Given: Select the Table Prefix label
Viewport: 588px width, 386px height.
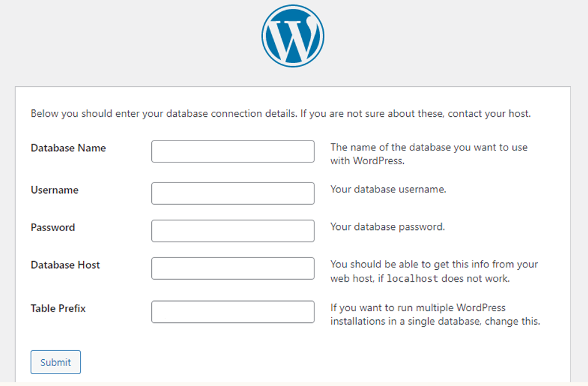Looking at the screenshot, I should tap(59, 307).
